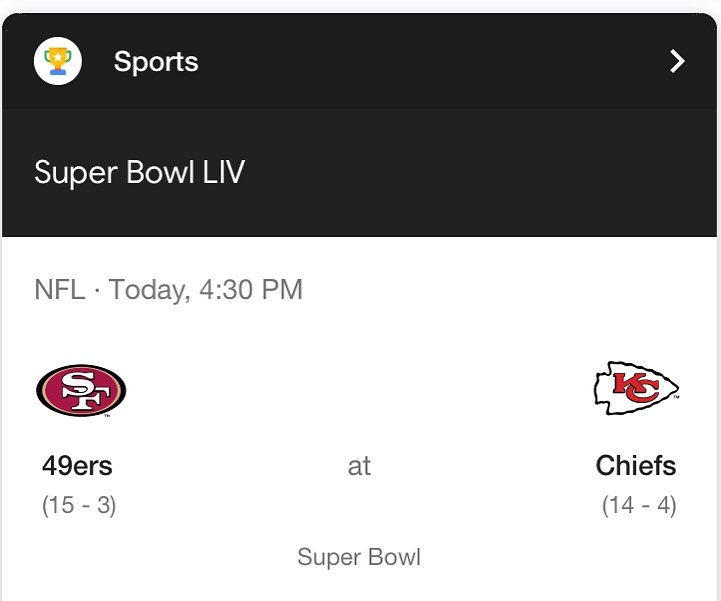The image size is (721, 601).
Task: Click the "4:30 PM" kickoff time
Action: (x=251, y=290)
